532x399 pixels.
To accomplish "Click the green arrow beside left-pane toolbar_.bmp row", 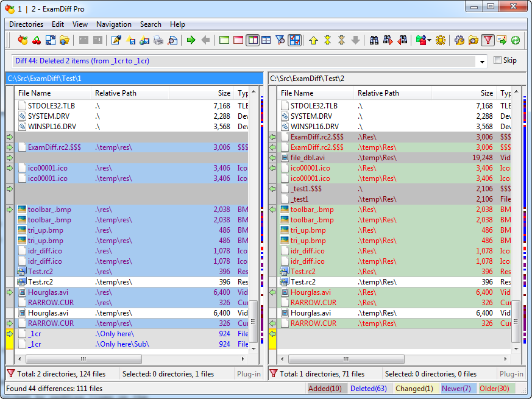I will click(x=10, y=210).
